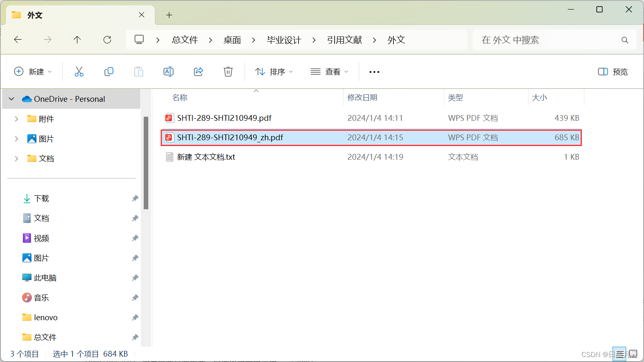Viewport: 644px width, 362px height.
Task: Sort by 大小 column header
Action: [540, 98]
